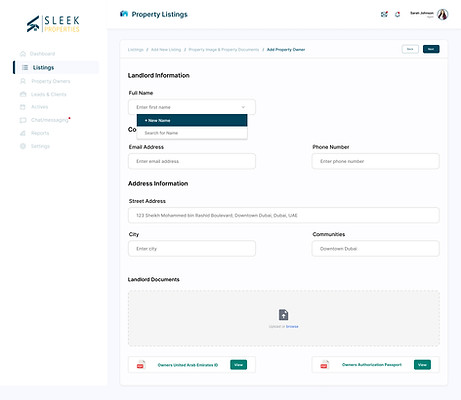
Task: Open the Property Owners sidebar icon
Action: click(x=23, y=81)
